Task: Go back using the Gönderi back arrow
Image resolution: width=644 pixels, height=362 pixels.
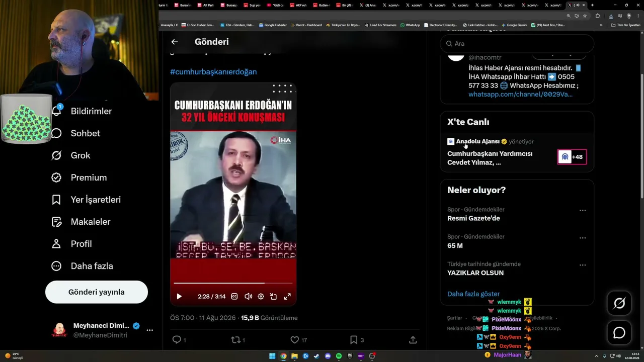Action: 175,42
